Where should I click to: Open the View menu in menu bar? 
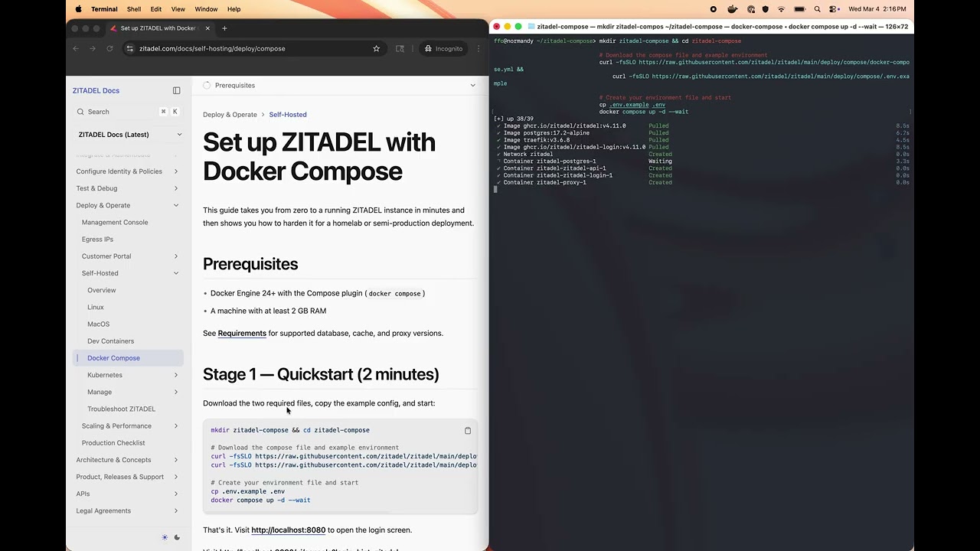(x=178, y=9)
